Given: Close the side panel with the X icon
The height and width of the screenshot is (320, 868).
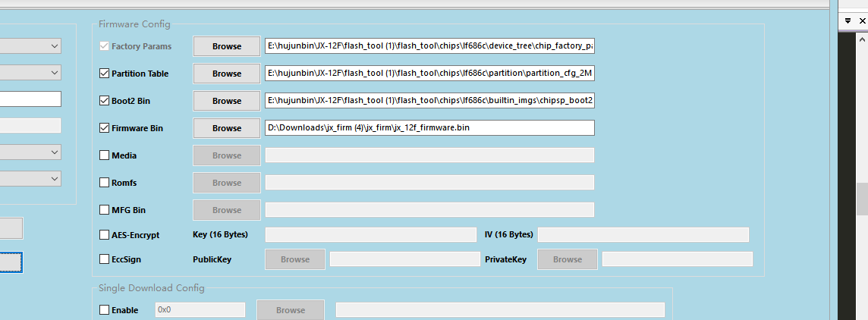Looking at the screenshot, I should (863, 20).
